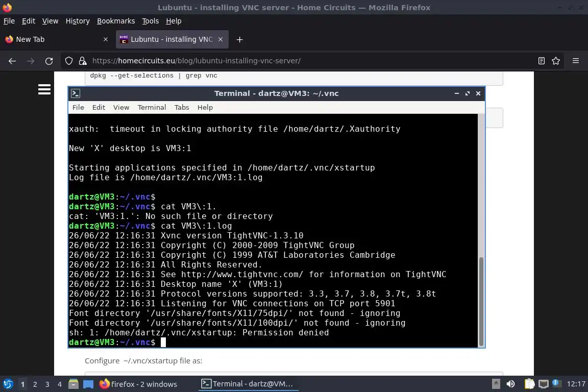Open the update notifier tray icon

[556, 383]
